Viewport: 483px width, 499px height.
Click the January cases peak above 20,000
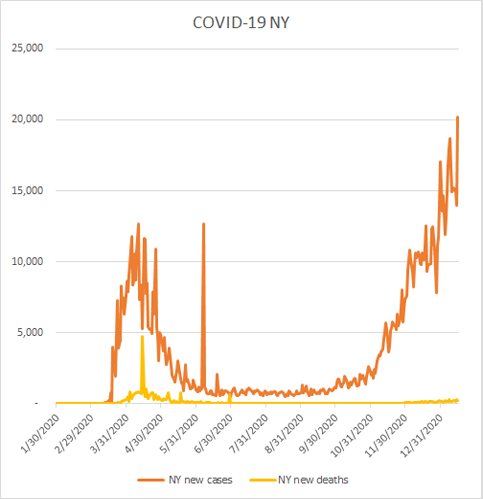tap(458, 117)
